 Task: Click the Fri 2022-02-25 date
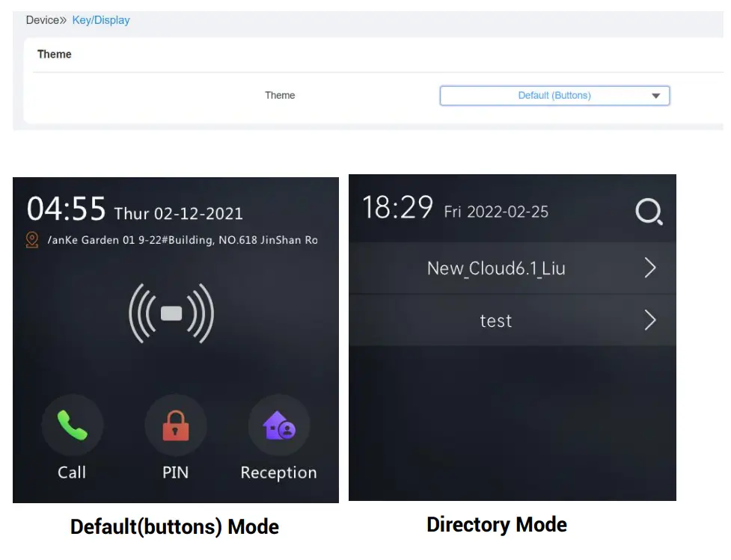tap(496, 212)
